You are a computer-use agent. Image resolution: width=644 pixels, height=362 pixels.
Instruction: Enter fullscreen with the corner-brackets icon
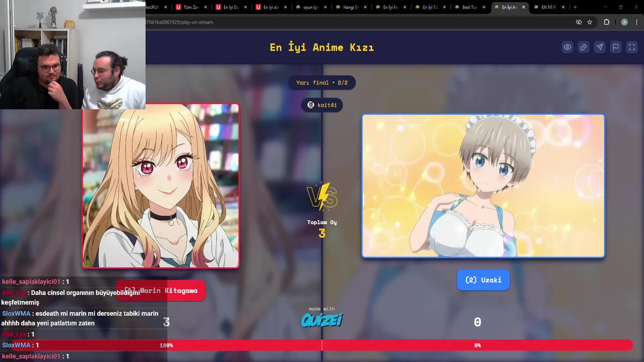(x=632, y=47)
